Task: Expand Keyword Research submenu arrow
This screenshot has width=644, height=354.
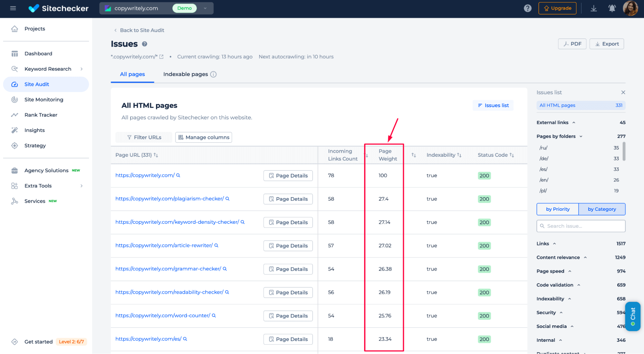Action: point(82,69)
